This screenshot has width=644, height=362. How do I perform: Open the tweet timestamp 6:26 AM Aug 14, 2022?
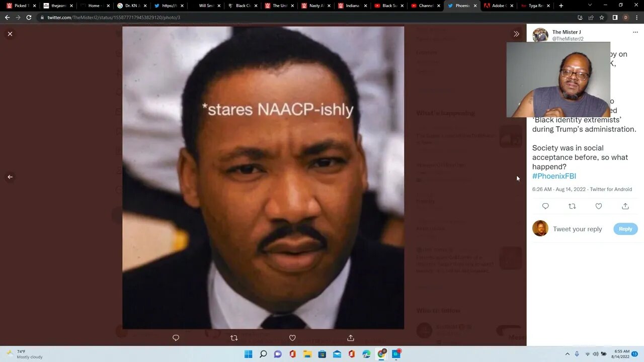[x=559, y=190]
